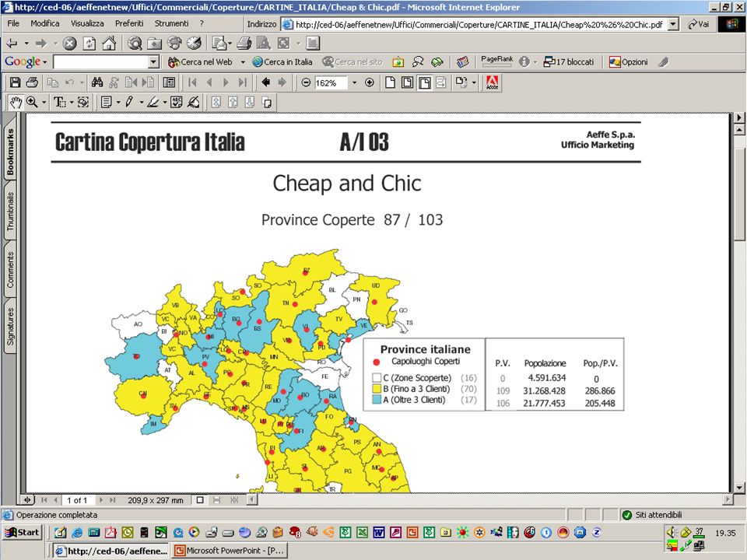
Task: Set Fit Width page view
Action: 425,82
